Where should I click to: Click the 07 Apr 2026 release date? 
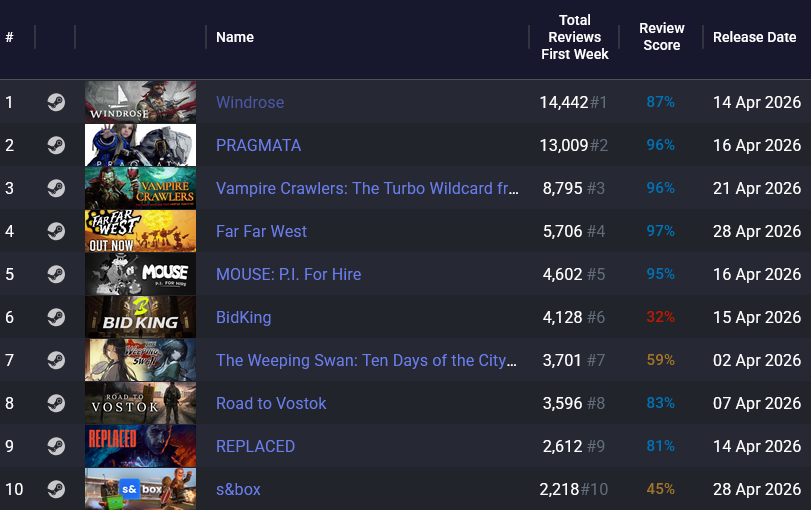pyautogui.click(x=757, y=403)
